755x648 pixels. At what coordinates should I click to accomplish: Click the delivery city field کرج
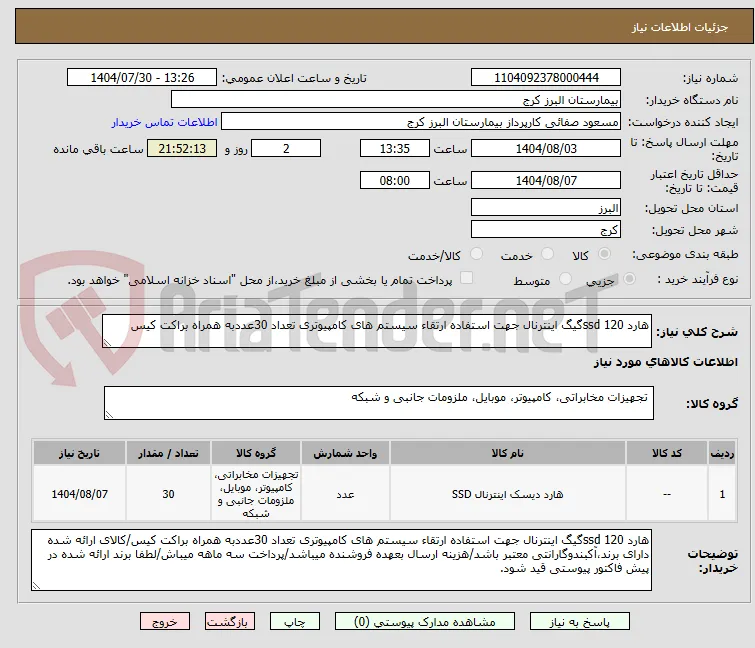pyautogui.click(x=546, y=230)
